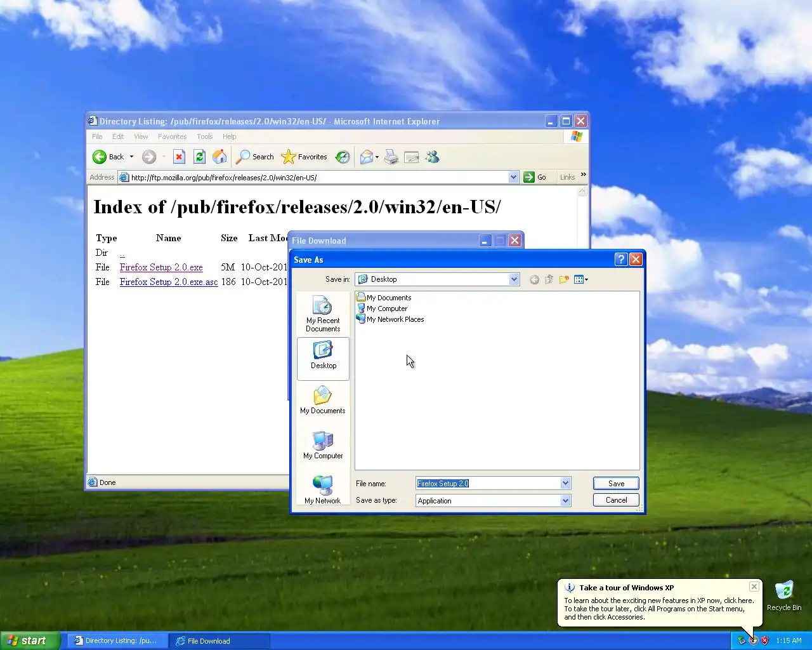Image resolution: width=812 pixels, height=650 pixels.
Task: Create New Folder icon in Save As
Action: click(x=563, y=279)
